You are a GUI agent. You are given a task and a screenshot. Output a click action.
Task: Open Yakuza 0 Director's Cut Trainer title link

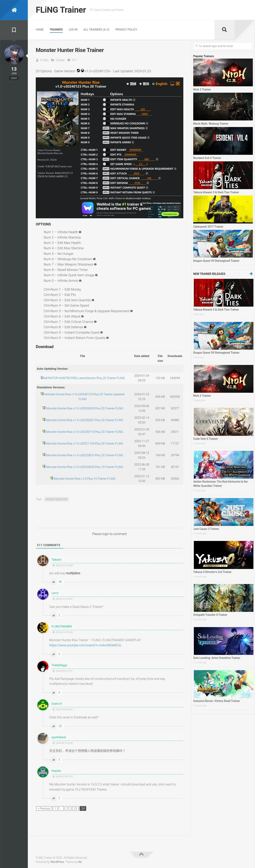212,572
